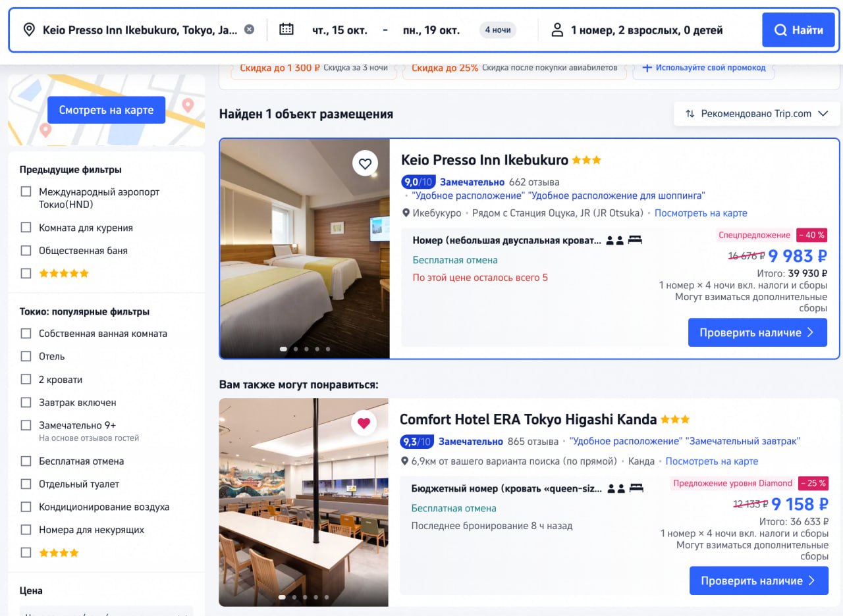Click the bed icon for Comfort Hotel room
This screenshot has width=843, height=616.
tap(636, 488)
